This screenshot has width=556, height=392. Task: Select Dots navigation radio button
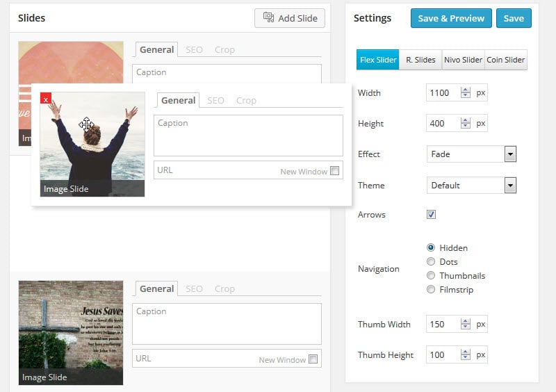tap(431, 262)
